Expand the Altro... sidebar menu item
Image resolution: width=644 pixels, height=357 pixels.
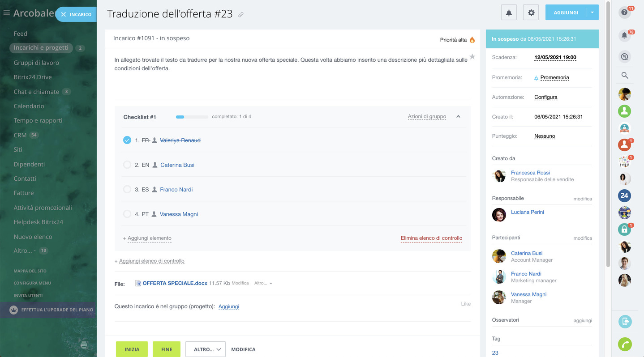(25, 251)
